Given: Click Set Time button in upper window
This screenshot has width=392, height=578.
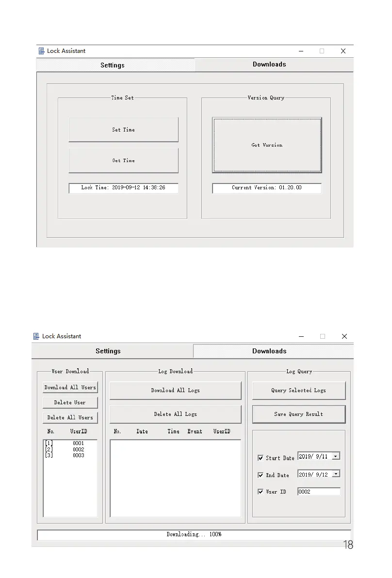Looking at the screenshot, I should click(123, 130).
